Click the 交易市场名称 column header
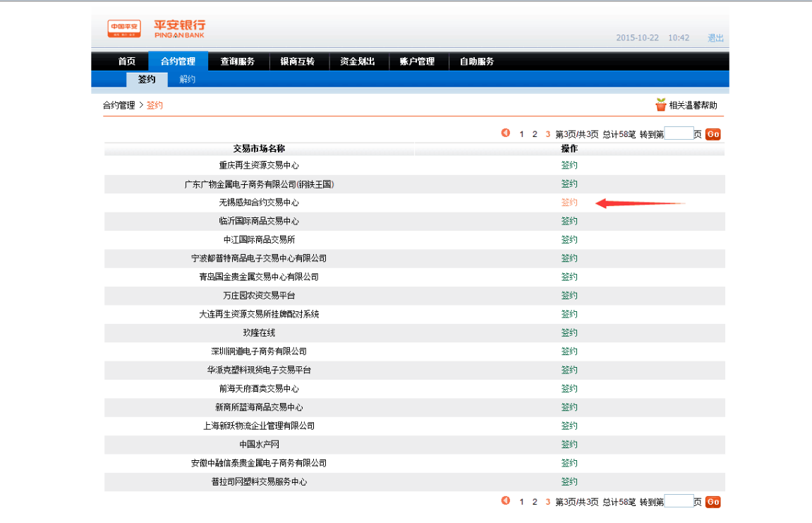812x523 pixels. (x=259, y=149)
